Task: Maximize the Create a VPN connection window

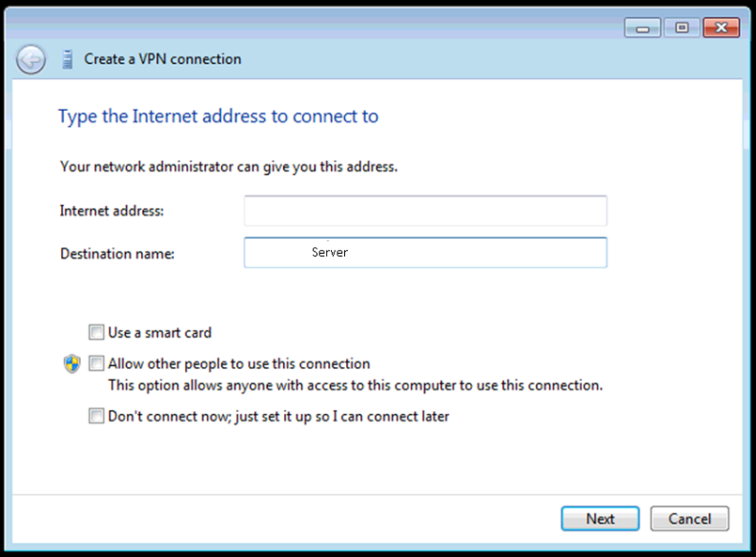Action: click(x=682, y=28)
